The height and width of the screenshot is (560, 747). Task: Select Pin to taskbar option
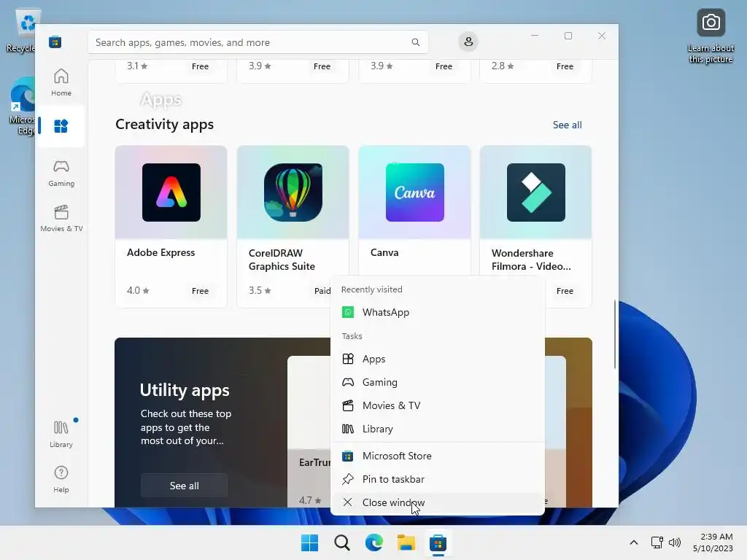[438, 480]
